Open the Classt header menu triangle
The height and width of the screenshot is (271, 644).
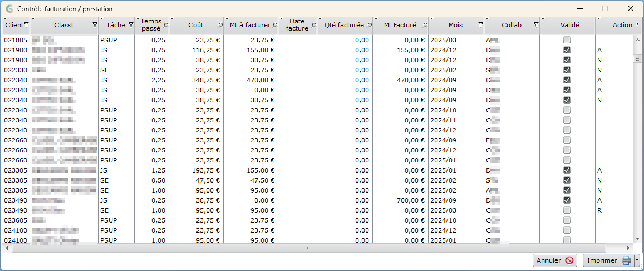pyautogui.click(x=33, y=19)
